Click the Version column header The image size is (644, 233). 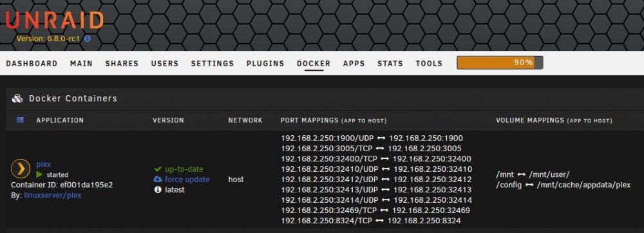pyautogui.click(x=168, y=120)
